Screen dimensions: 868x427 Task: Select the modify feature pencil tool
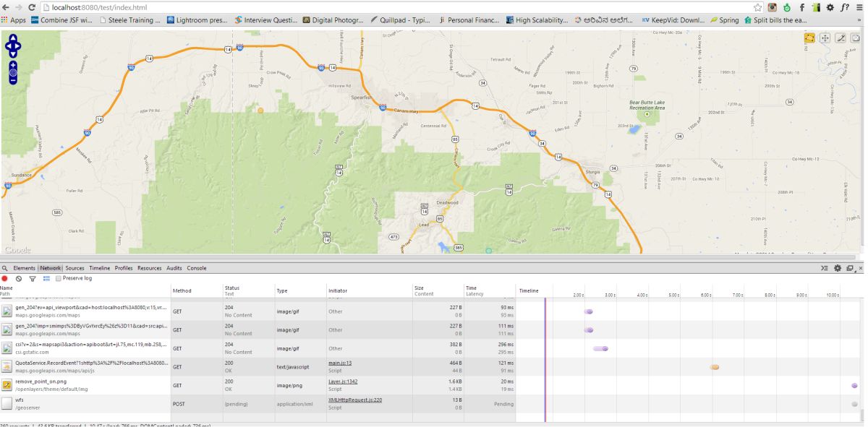(841, 38)
